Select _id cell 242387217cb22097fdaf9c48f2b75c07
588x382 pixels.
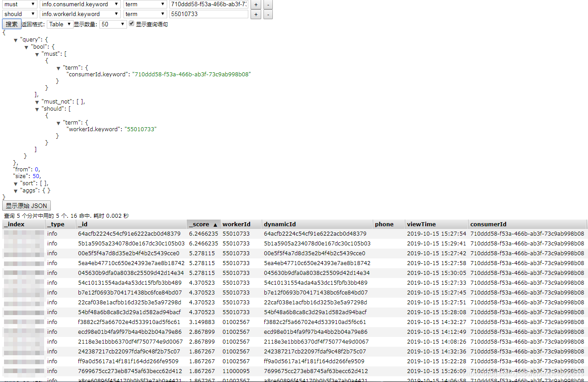129,351
